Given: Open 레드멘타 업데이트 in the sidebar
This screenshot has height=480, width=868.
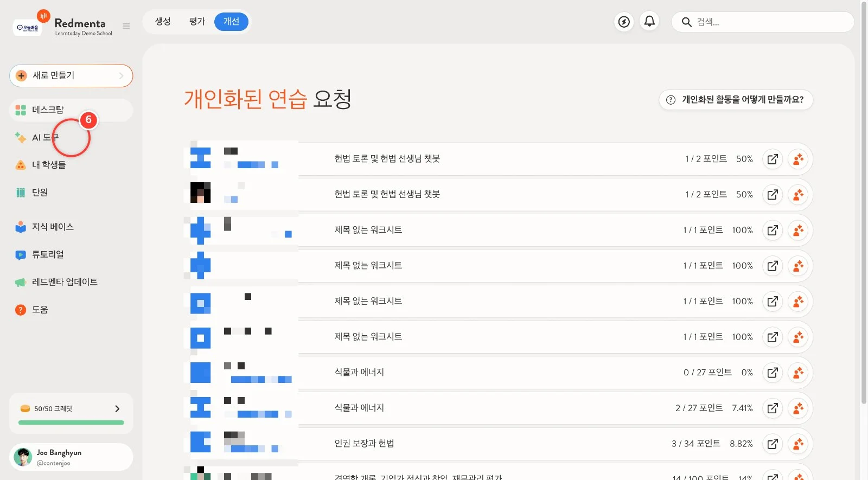Looking at the screenshot, I should (x=71, y=282).
